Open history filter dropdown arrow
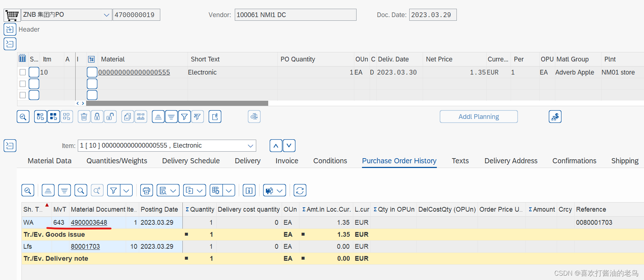The image size is (644, 280). (x=126, y=191)
